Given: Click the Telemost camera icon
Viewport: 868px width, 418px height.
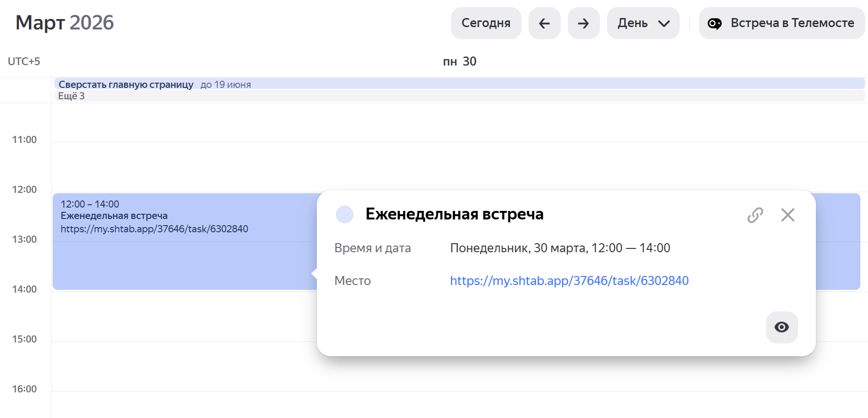Looking at the screenshot, I should pos(714,23).
